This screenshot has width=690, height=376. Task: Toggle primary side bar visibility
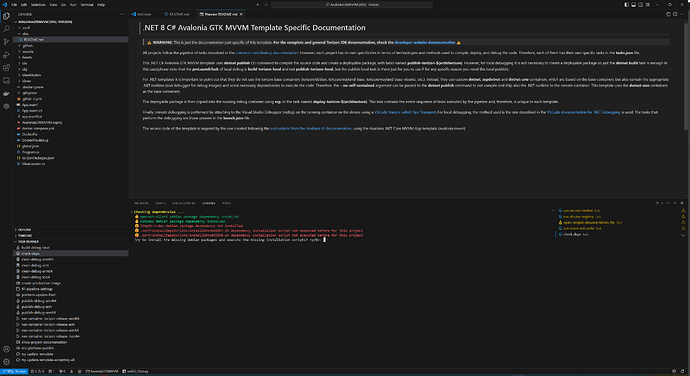click(x=627, y=4)
